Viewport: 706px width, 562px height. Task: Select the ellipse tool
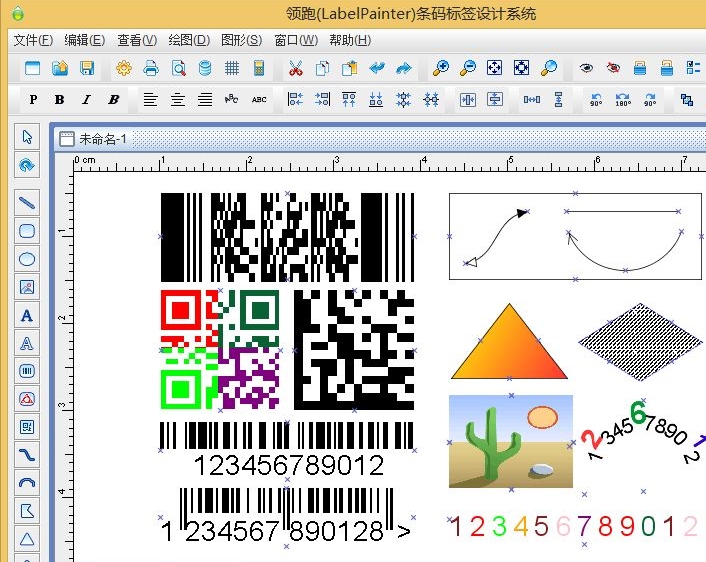(x=27, y=259)
